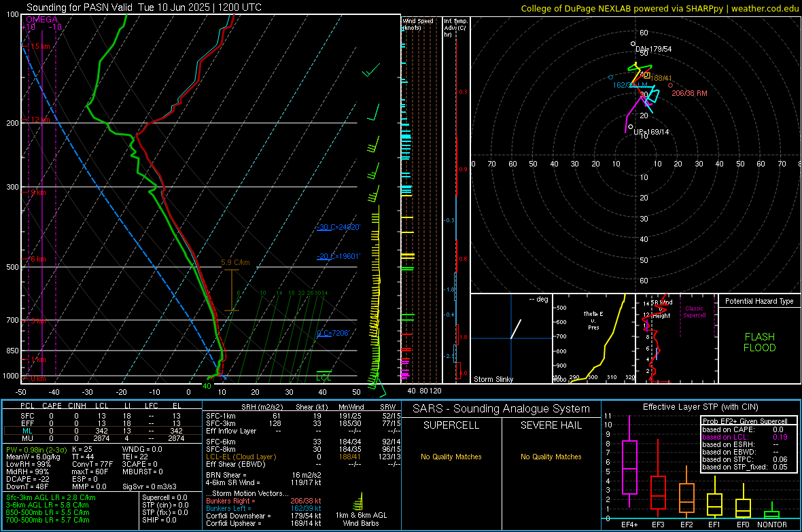Screen dimensions: 802x532
Task: Click the red 'Bunkers Right =' row
Action: pyautogui.click(x=264, y=501)
